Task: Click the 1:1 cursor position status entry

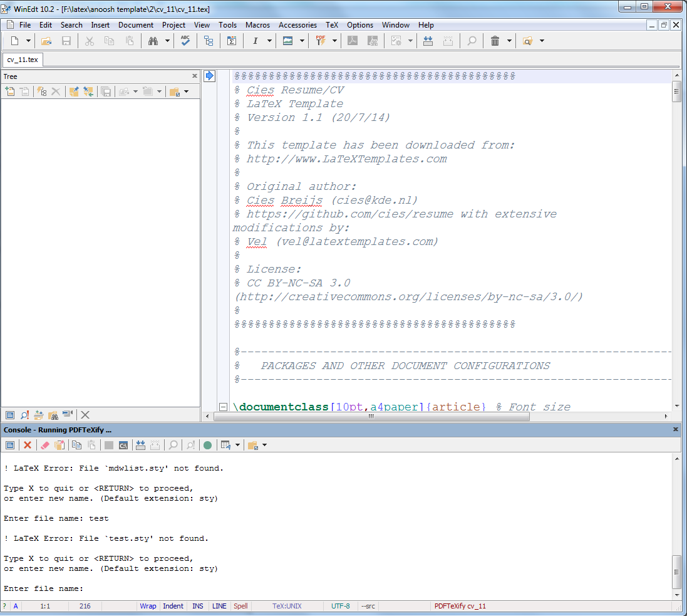Action: [x=45, y=606]
